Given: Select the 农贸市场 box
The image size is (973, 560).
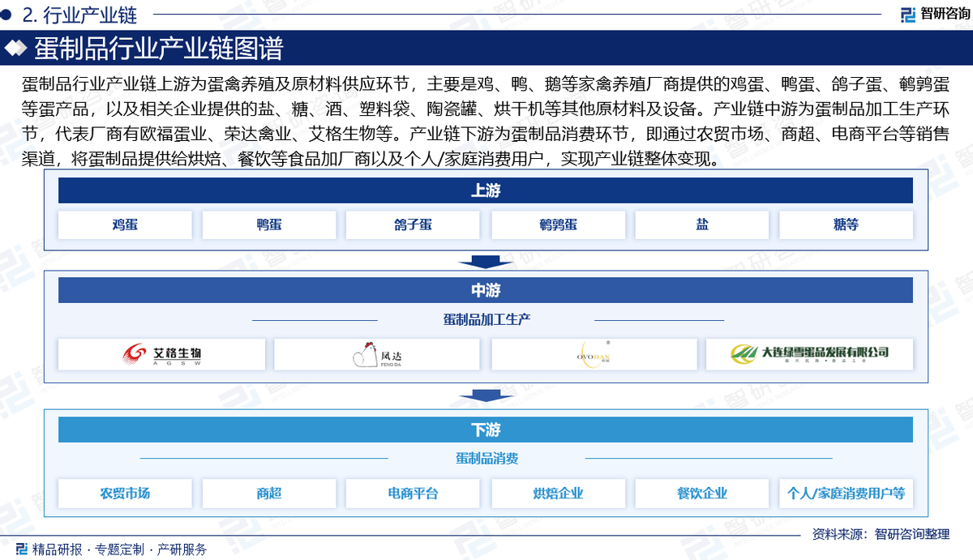Looking at the screenshot, I should pos(125,493).
